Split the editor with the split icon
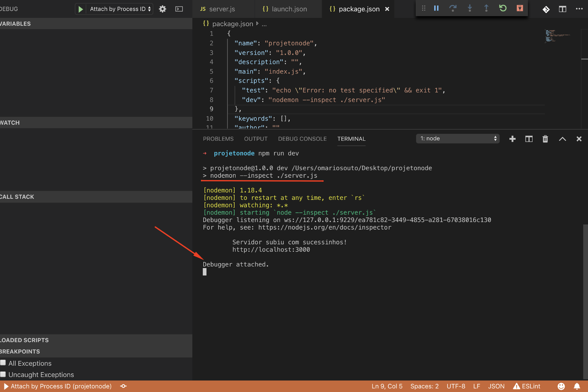The image size is (588, 392). click(x=529, y=139)
